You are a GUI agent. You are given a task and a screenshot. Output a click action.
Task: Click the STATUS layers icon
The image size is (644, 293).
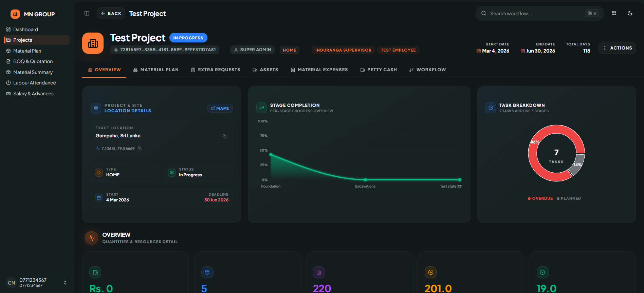click(x=172, y=173)
